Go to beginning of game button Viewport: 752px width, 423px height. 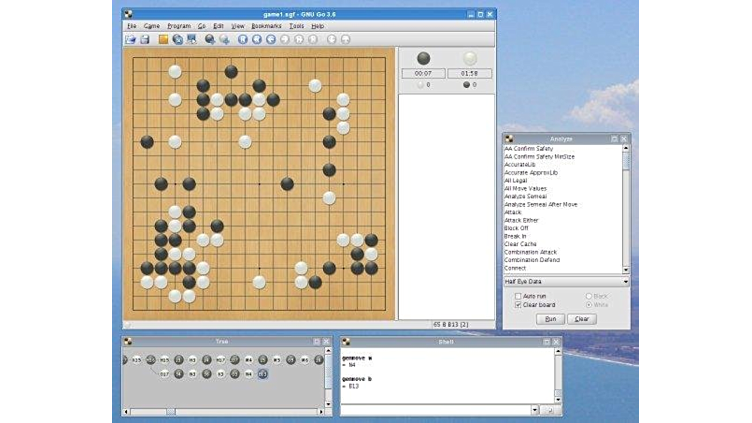[242, 39]
